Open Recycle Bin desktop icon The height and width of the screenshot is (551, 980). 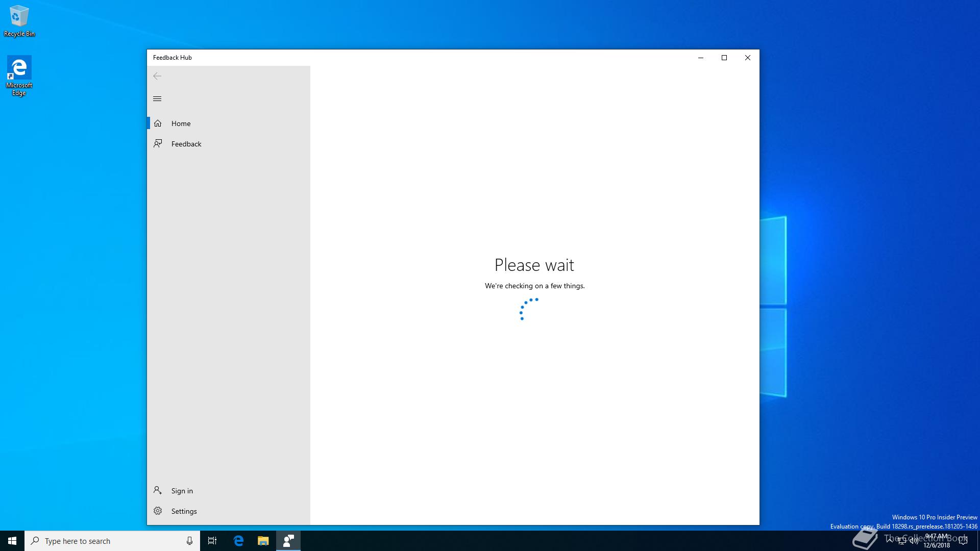tap(19, 21)
